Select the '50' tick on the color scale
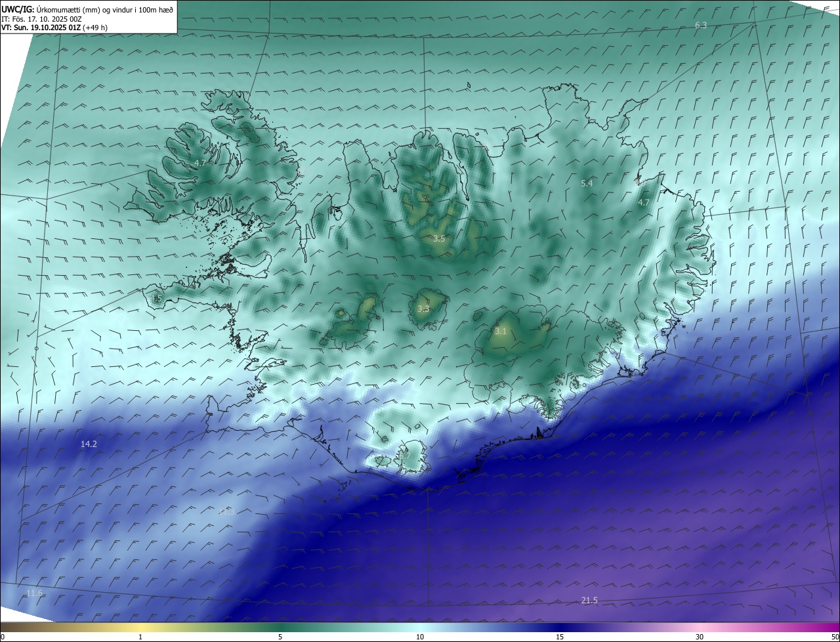The image size is (840, 642). 835,637
